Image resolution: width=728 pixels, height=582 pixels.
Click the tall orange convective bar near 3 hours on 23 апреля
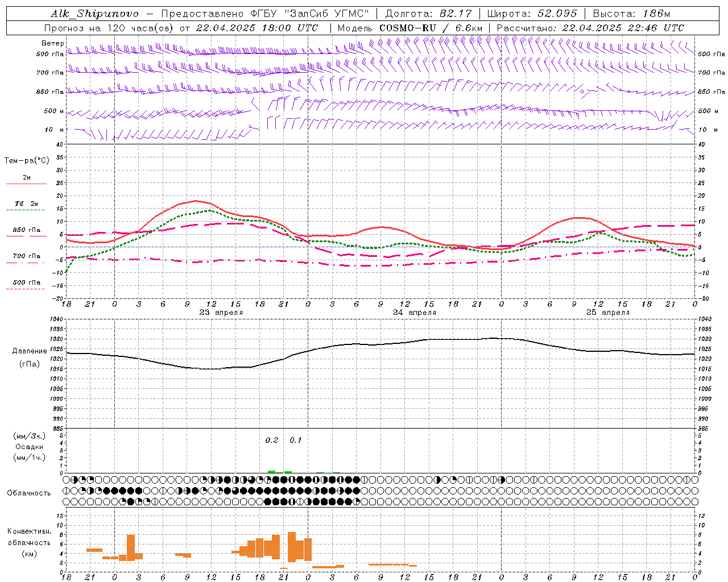pyautogui.click(x=131, y=547)
